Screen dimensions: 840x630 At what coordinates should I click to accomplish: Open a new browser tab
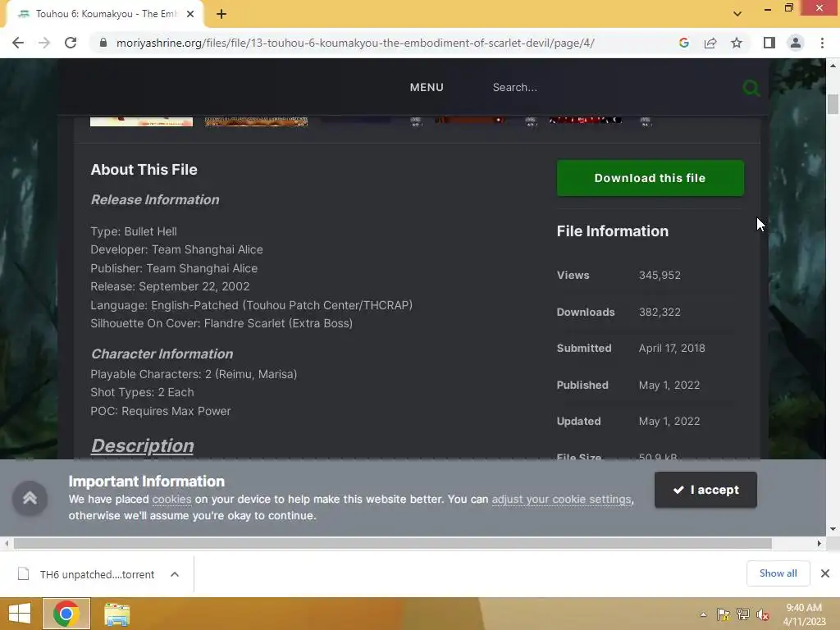pos(221,14)
